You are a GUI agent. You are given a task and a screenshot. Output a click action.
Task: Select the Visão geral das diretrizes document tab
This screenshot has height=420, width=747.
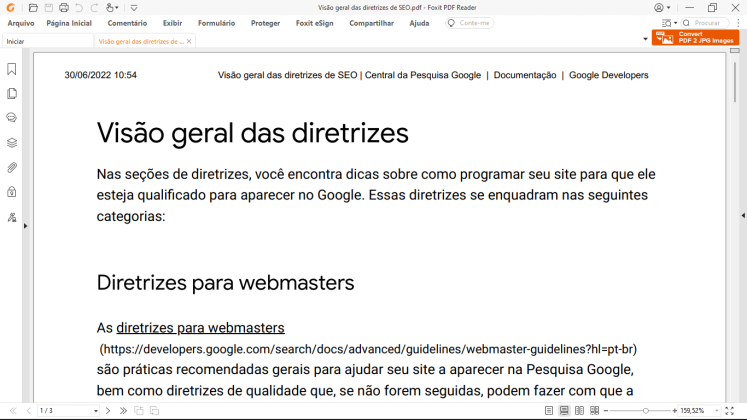click(x=141, y=41)
